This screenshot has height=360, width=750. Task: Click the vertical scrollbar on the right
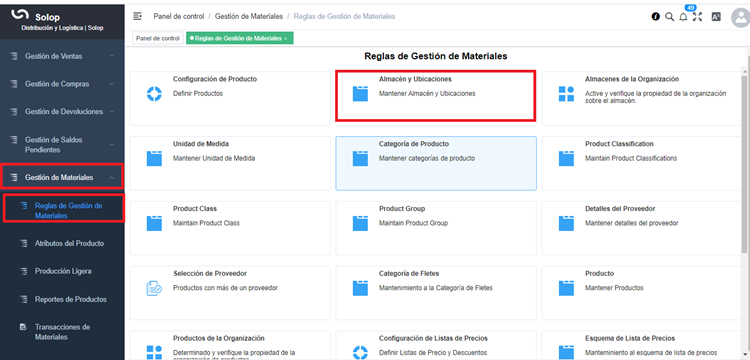(x=745, y=158)
